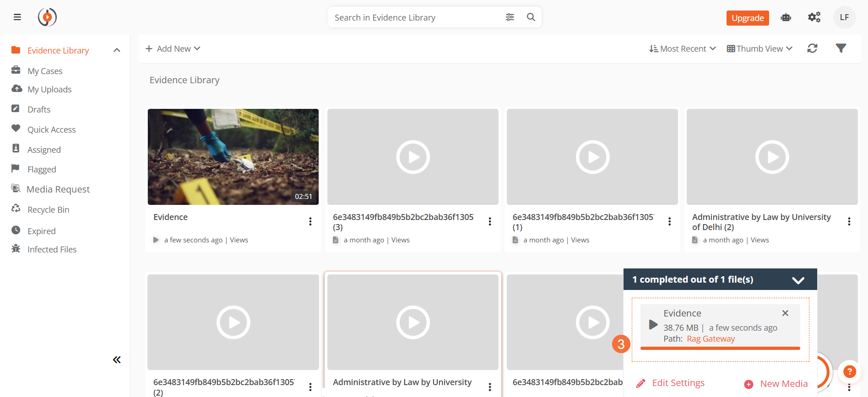Collapse the sidebar with double chevron

(x=117, y=360)
